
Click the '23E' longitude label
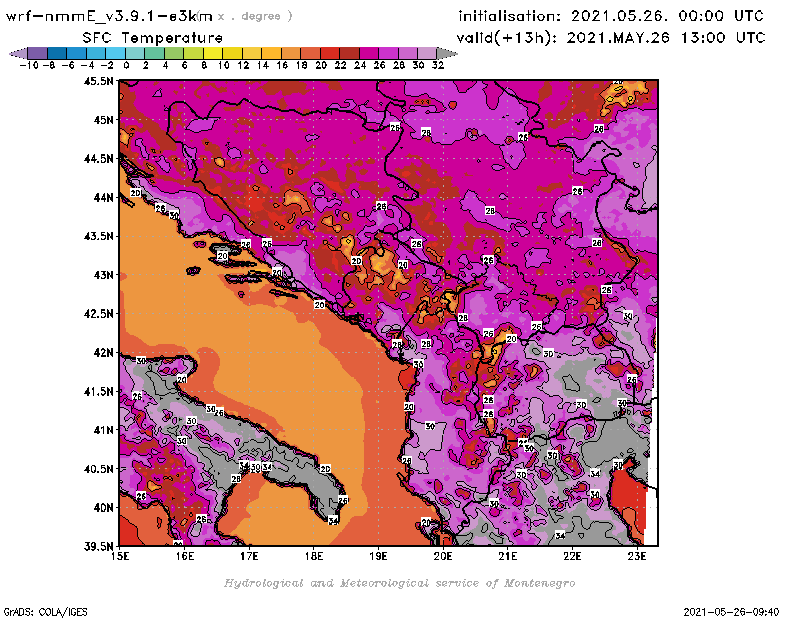[x=637, y=556]
